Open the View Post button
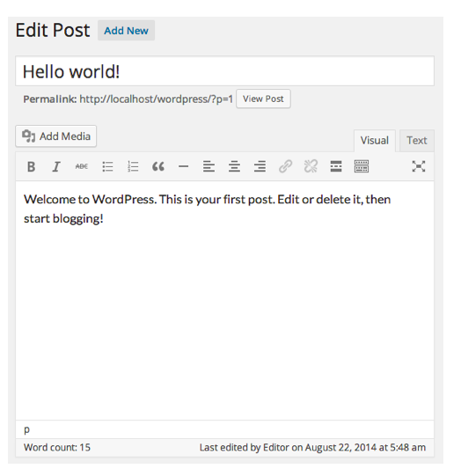 (x=263, y=99)
